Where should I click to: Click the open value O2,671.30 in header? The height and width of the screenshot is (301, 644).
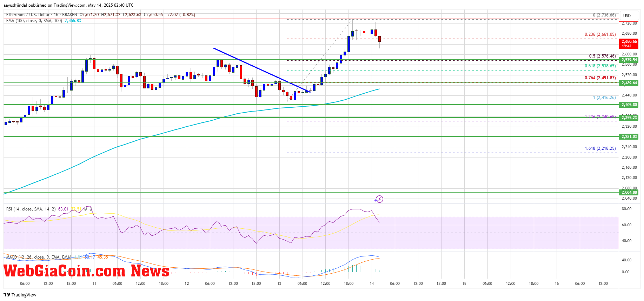point(89,15)
